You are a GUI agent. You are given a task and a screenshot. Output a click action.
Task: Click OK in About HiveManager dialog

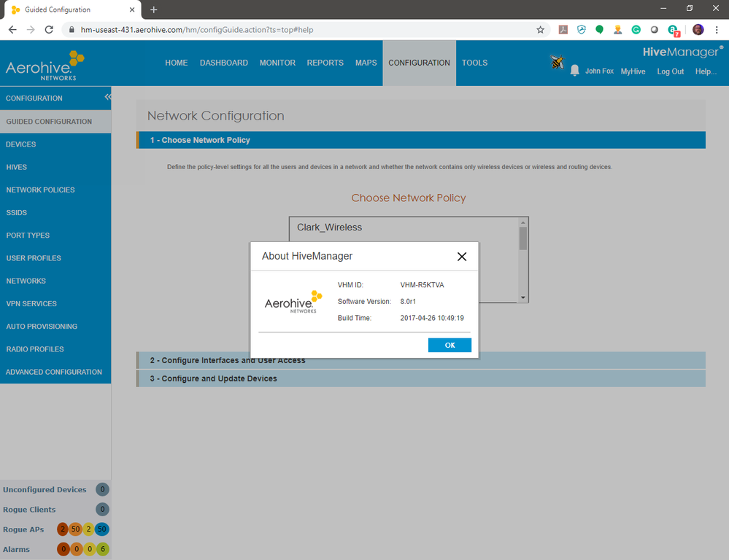point(450,345)
